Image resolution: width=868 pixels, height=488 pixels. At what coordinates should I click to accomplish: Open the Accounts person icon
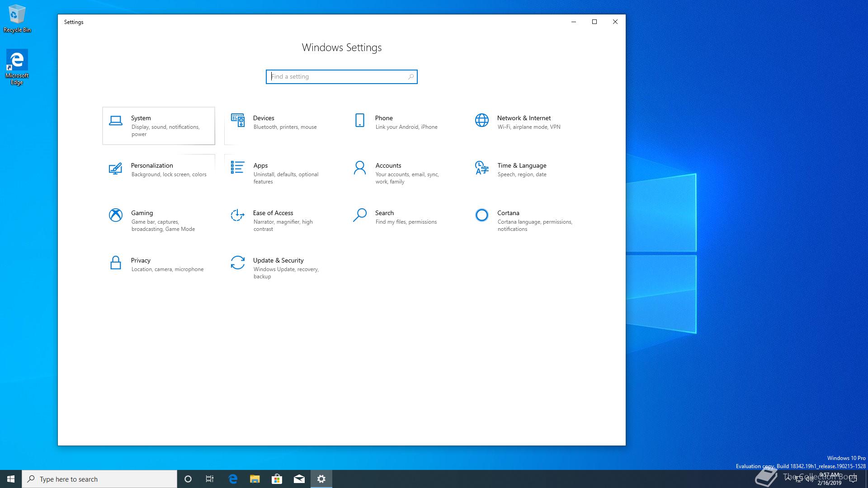360,168
